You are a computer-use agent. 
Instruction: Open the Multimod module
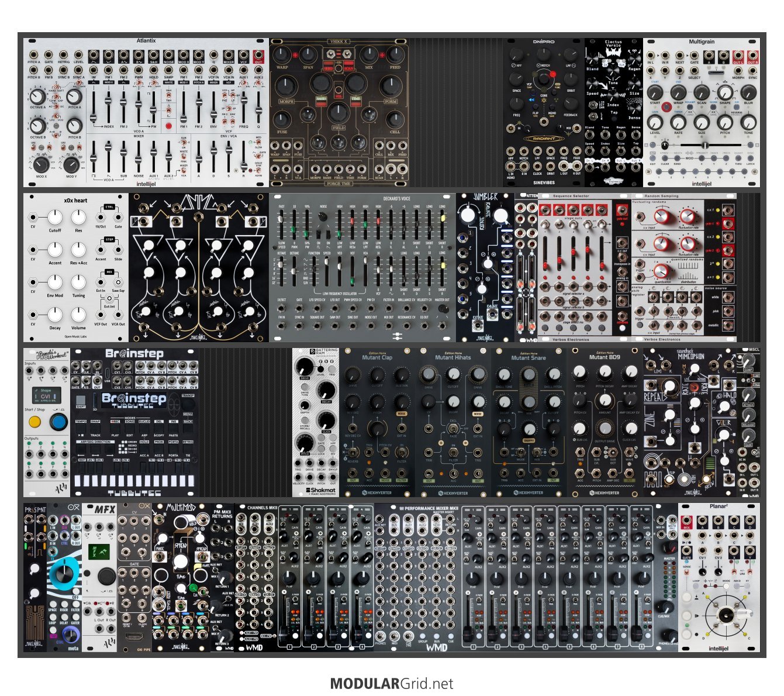click(181, 577)
